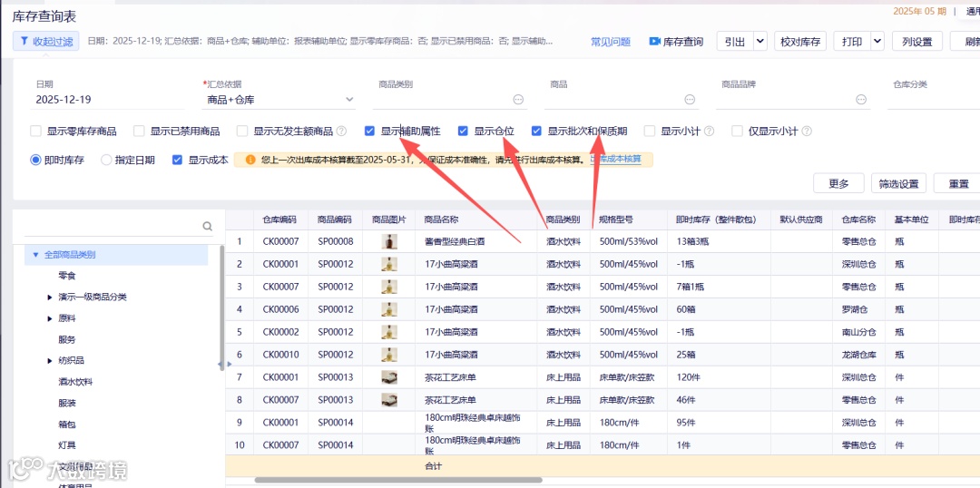The image size is (980, 488).
Task: Open product image in row 2 CK00001 SP00012
Action: click(388, 264)
